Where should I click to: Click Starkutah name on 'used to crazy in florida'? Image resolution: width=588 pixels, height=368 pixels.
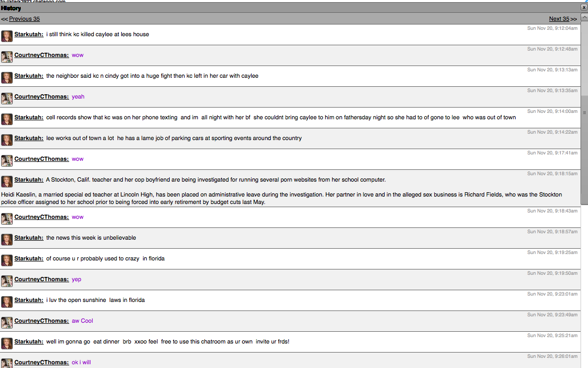[x=29, y=258]
